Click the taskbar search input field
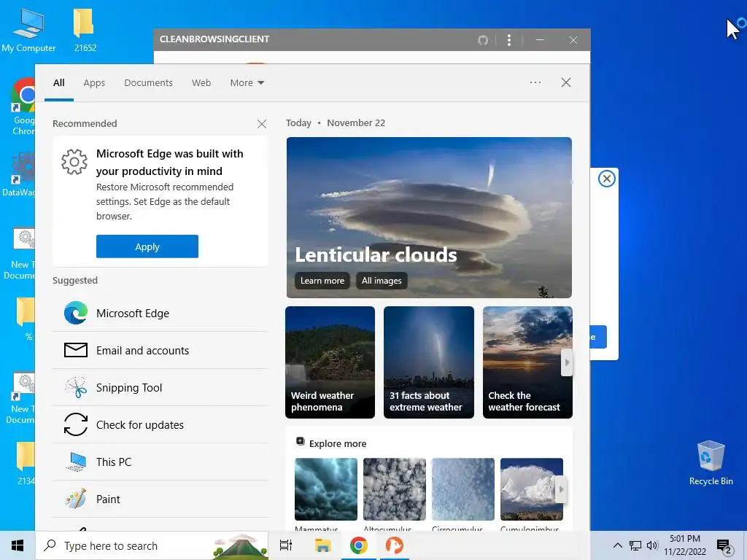747x560 pixels. 152,545
